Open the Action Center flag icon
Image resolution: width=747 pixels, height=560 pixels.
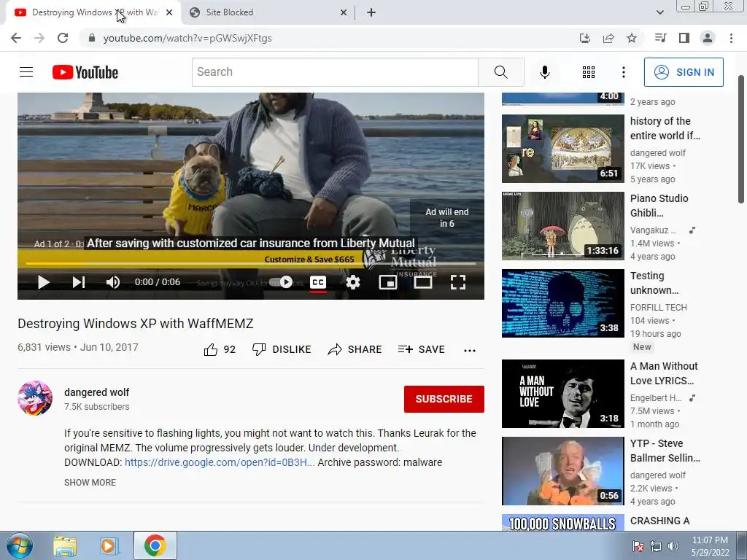(638, 546)
